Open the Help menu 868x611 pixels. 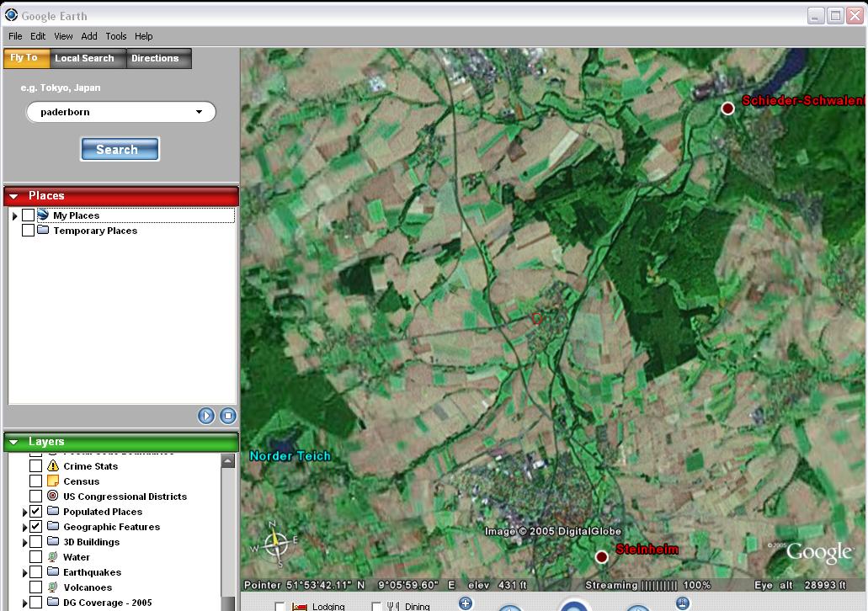tap(143, 36)
